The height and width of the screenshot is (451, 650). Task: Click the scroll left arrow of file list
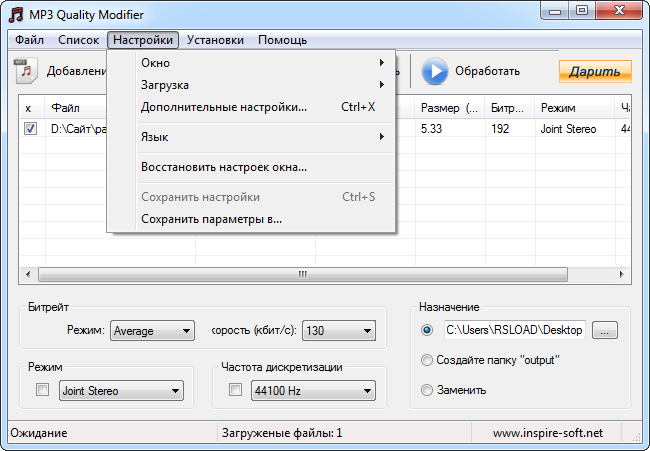[x=28, y=274]
